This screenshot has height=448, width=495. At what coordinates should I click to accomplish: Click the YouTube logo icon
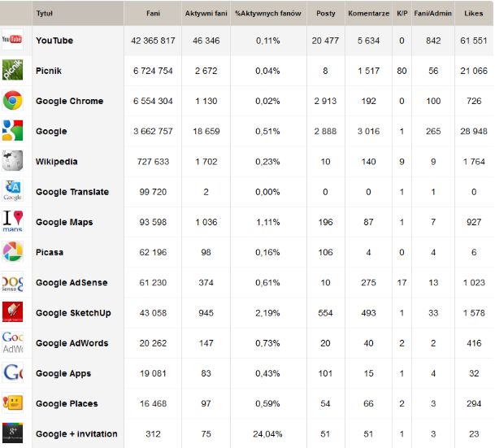pyautogui.click(x=12, y=41)
